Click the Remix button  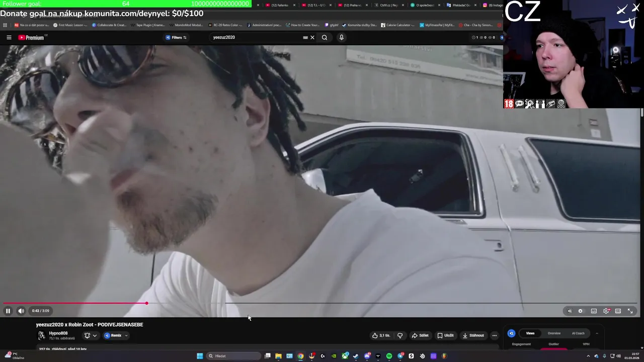coord(113,335)
